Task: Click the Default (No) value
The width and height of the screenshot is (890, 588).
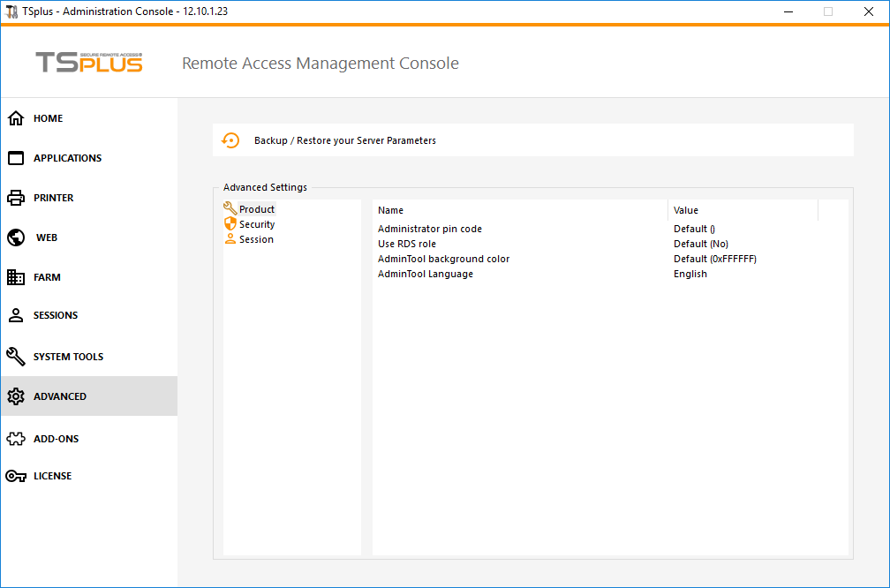Action: [x=701, y=244]
